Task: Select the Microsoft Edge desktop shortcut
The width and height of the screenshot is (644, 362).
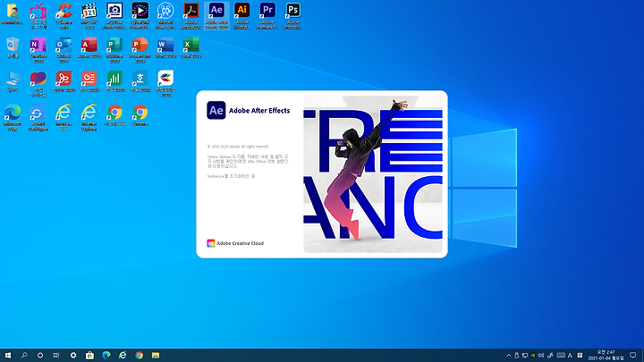Action: tap(13, 118)
